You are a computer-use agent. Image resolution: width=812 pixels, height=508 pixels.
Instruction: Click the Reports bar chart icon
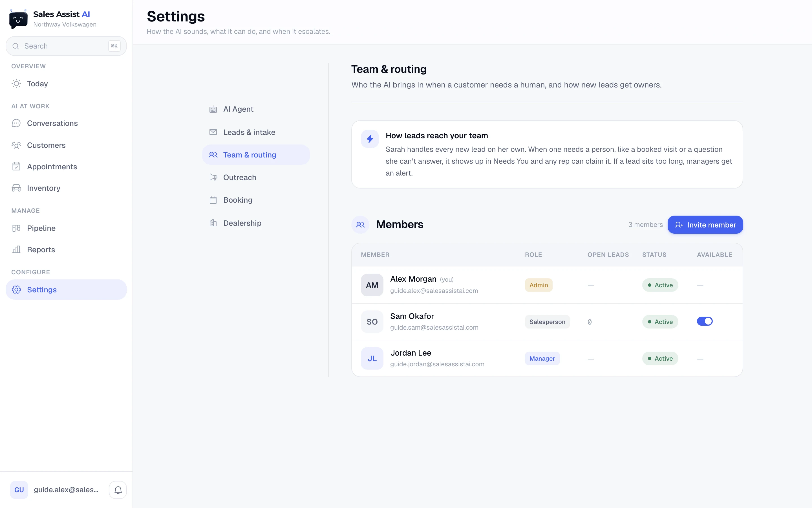(16, 250)
